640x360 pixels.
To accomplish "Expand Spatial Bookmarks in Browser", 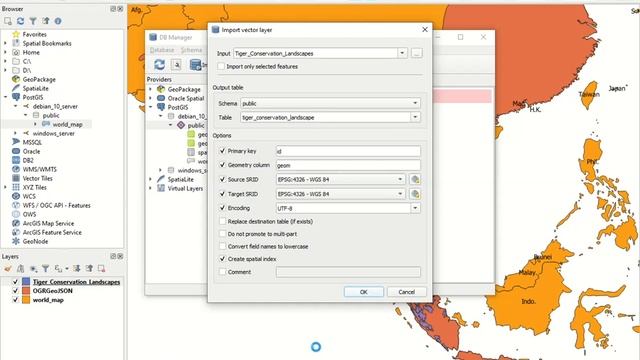I will point(6,43).
